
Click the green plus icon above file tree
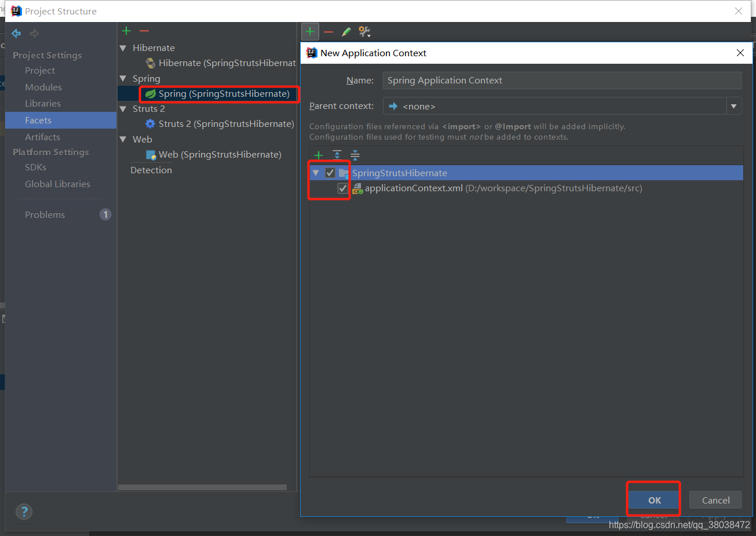(x=319, y=155)
